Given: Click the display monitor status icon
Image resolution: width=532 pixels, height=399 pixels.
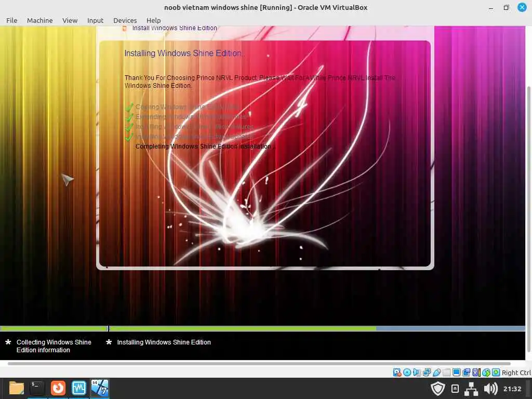Looking at the screenshot, I should (x=456, y=373).
